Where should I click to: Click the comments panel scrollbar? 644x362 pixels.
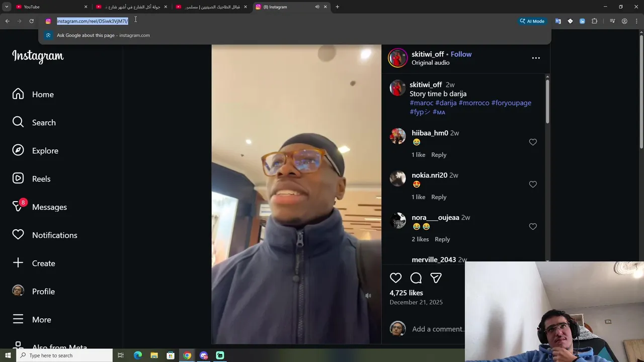pyautogui.click(x=547, y=99)
